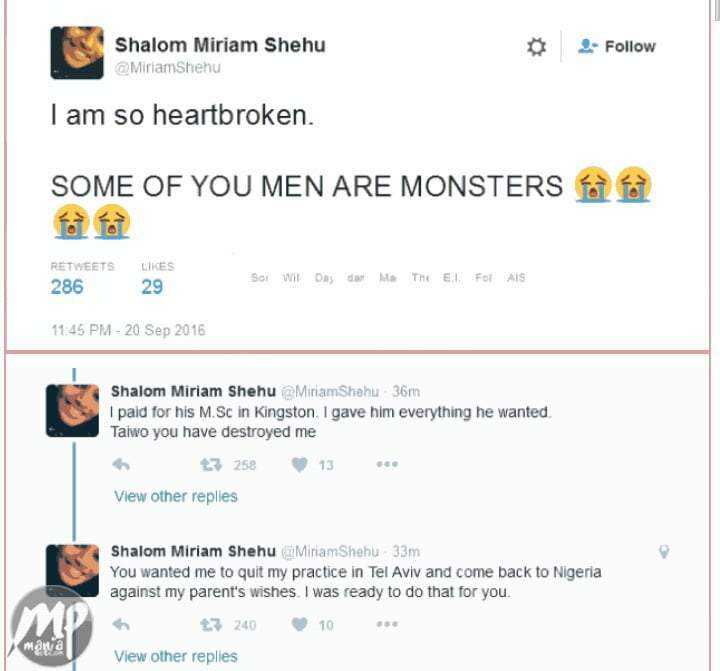Open the 11:45 PM - 20 Sep 2016 timestamp

pos(128,330)
